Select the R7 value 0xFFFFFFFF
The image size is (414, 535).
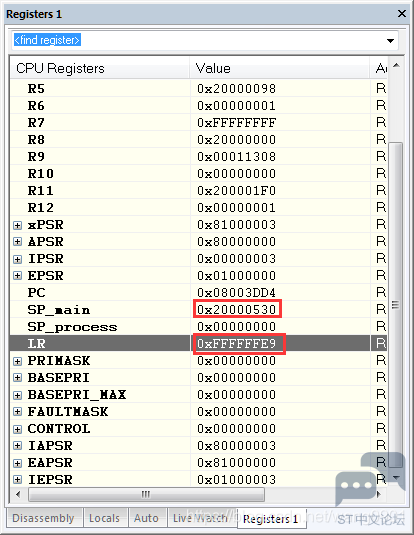237,123
